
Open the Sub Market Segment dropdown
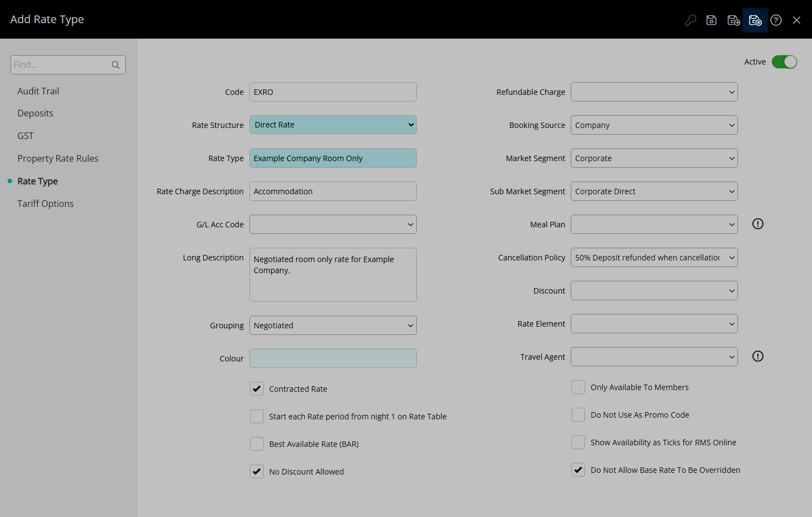pos(654,191)
